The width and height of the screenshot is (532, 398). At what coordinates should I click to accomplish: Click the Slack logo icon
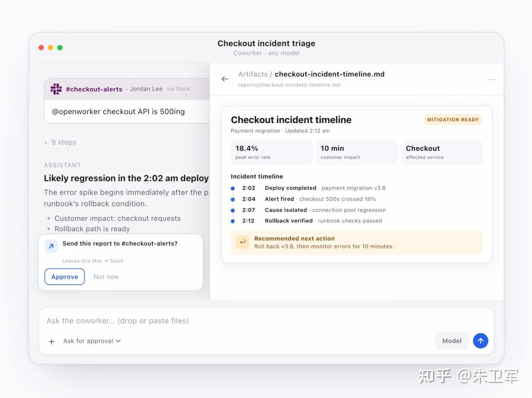pyautogui.click(x=56, y=89)
